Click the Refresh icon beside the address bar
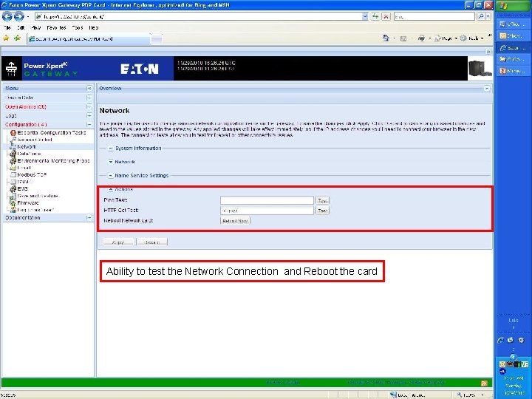The height and width of the screenshot is (399, 532). point(375,16)
